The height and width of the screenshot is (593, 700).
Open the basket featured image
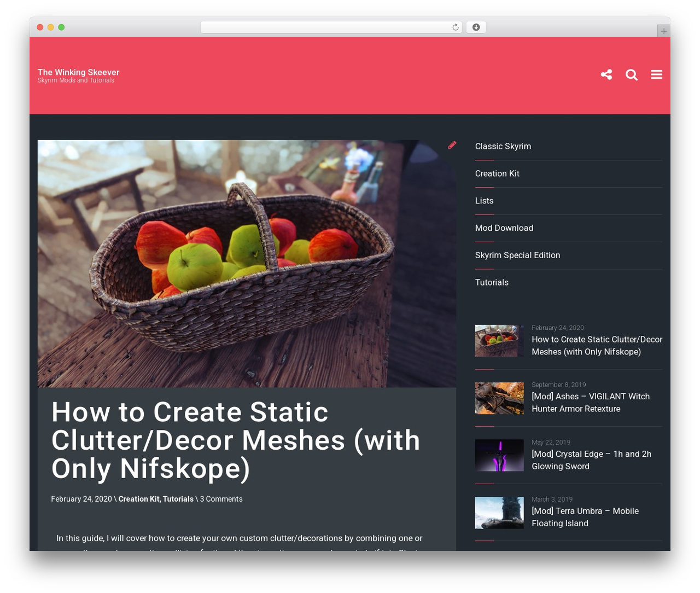[x=247, y=264]
